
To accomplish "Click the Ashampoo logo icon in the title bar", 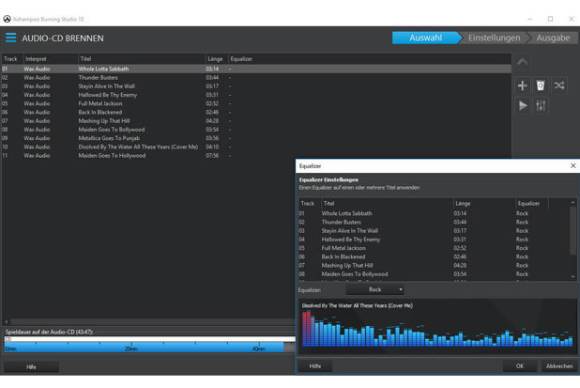I will (x=7, y=19).
